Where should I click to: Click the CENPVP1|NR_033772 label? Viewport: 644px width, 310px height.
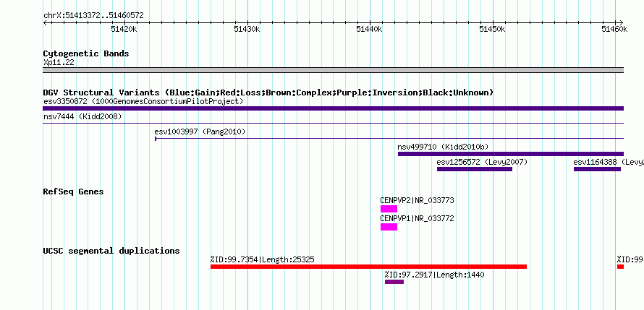[x=418, y=218]
